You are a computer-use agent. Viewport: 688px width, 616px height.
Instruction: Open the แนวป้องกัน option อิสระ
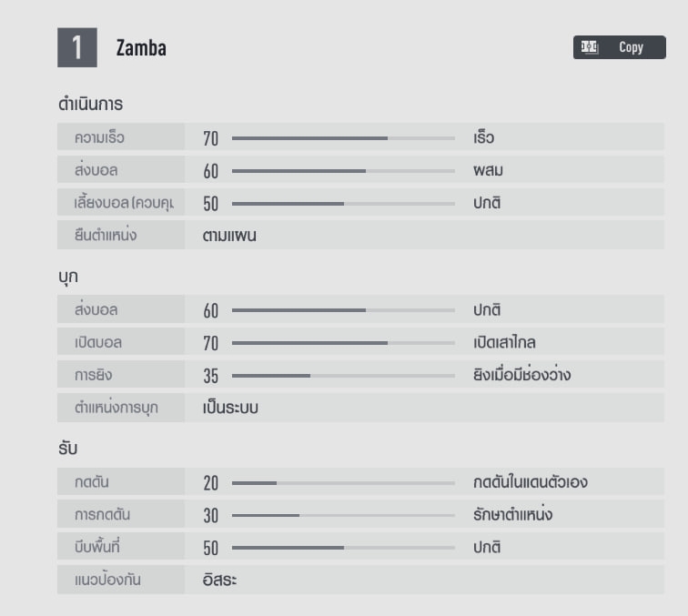click(x=219, y=580)
